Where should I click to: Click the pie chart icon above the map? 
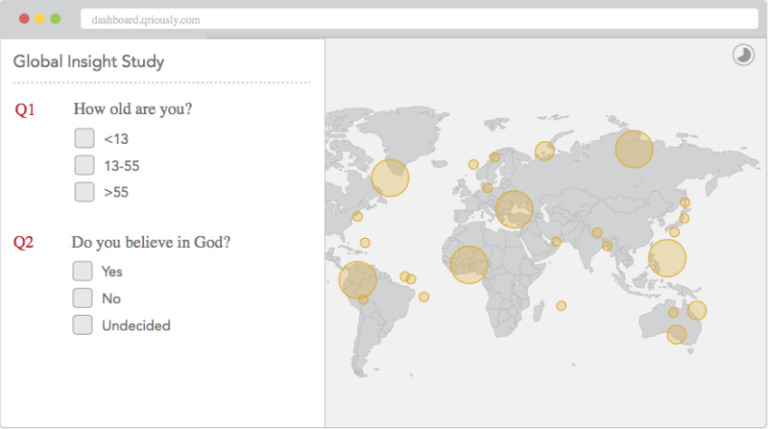[743, 56]
